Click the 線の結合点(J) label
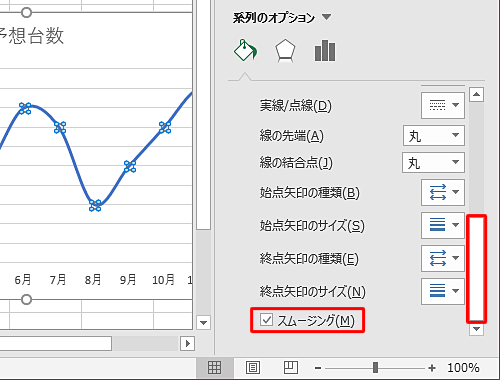Image resolution: width=500 pixels, height=380 pixels. [x=296, y=163]
